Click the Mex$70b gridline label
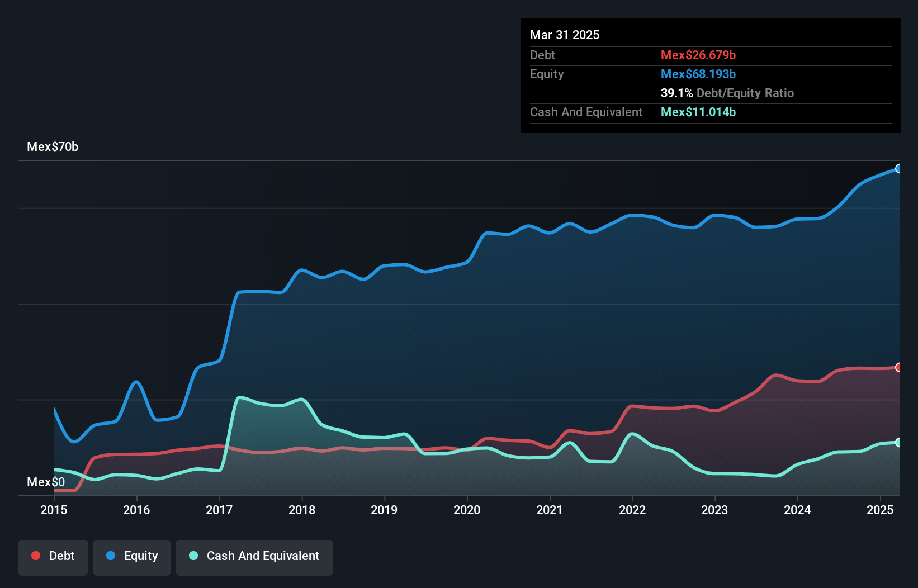Screen dimensions: 918x588 click(53, 147)
